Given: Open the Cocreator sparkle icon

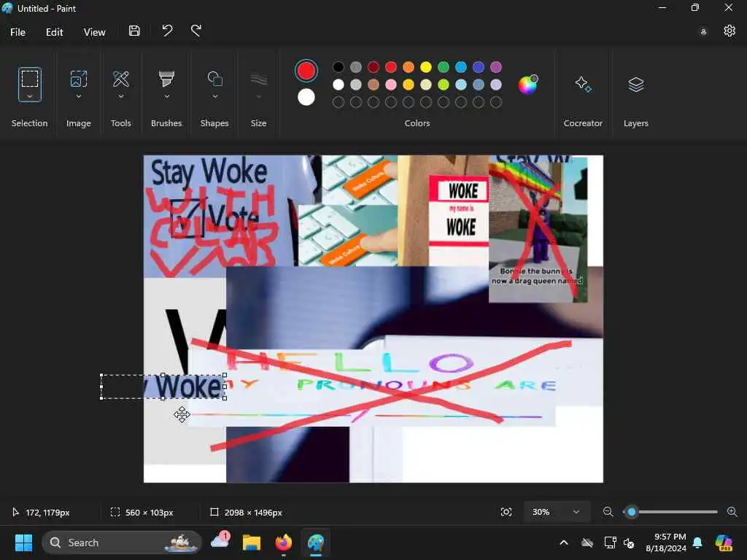Looking at the screenshot, I should [x=583, y=85].
